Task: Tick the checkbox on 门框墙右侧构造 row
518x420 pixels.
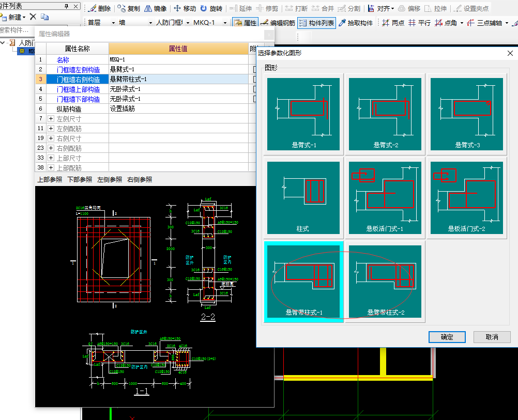Action: coord(255,79)
